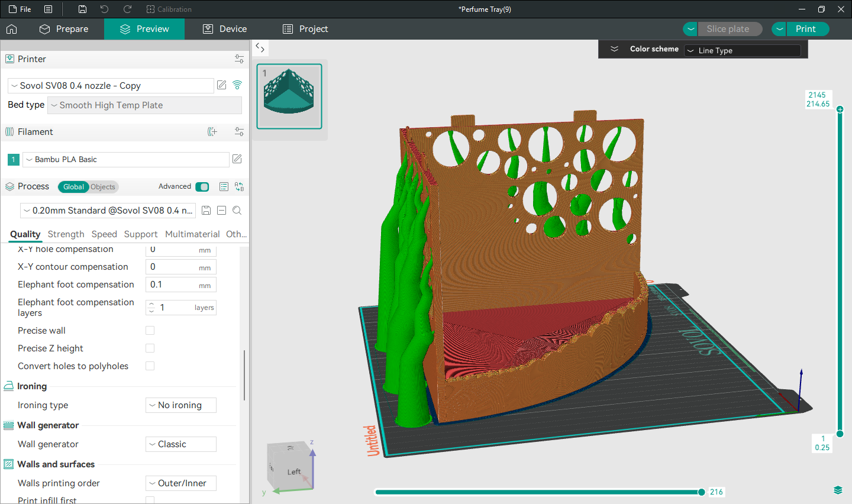Viewport: 852px width, 504px height.
Task: Open the Wall generator dropdown
Action: point(181,444)
